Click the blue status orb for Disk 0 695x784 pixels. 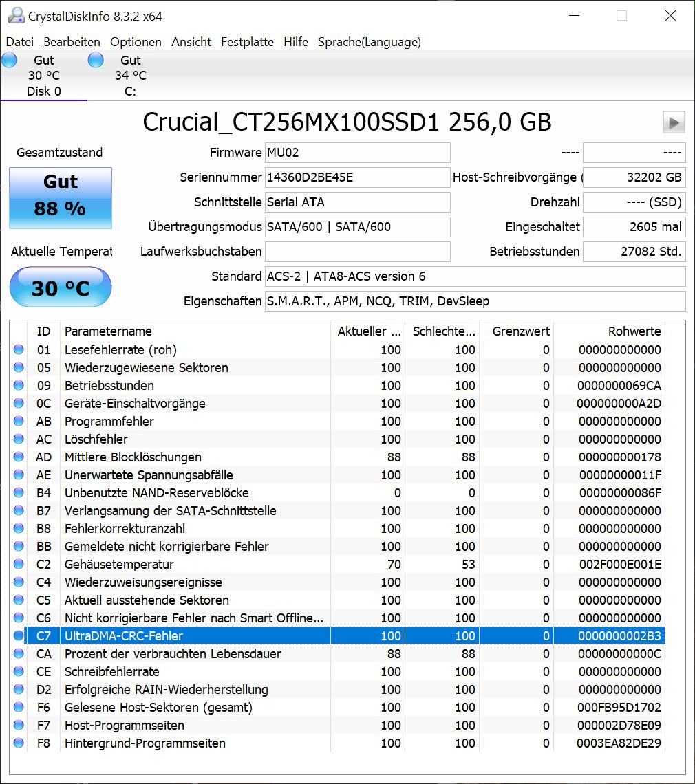9,60
